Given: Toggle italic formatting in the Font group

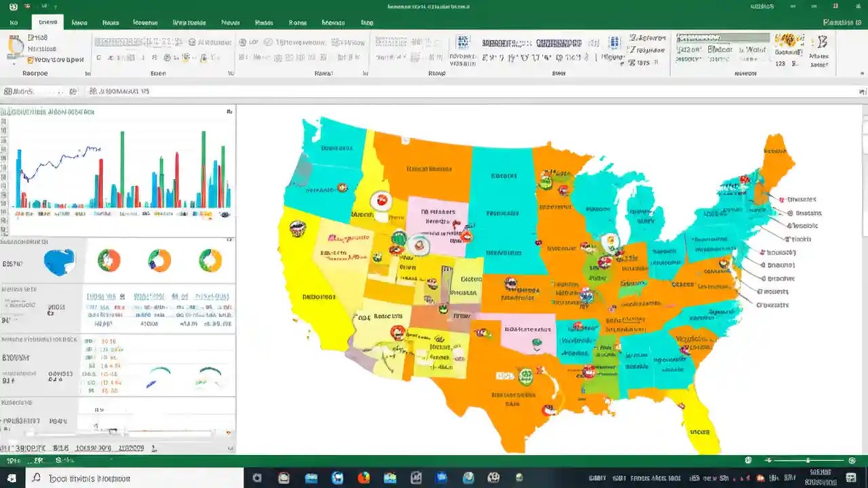Looking at the screenshot, I should (109, 58).
